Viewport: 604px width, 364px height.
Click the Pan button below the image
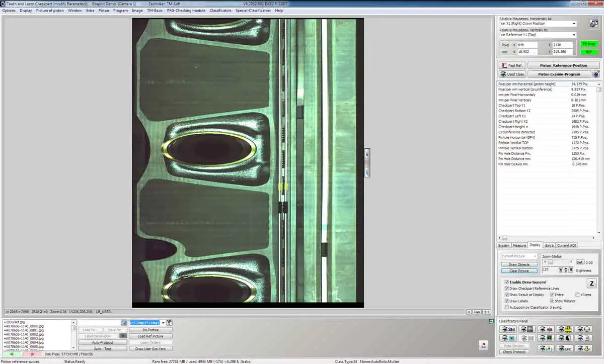(478, 312)
